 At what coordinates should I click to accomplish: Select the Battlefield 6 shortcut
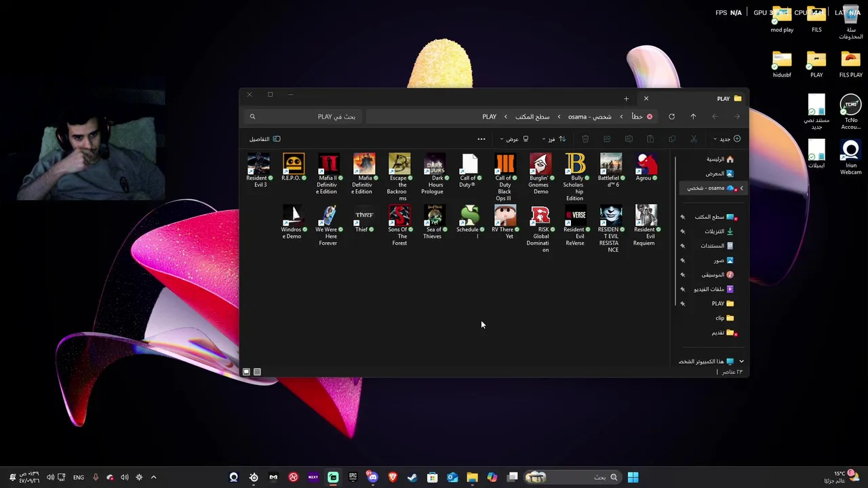point(611,171)
